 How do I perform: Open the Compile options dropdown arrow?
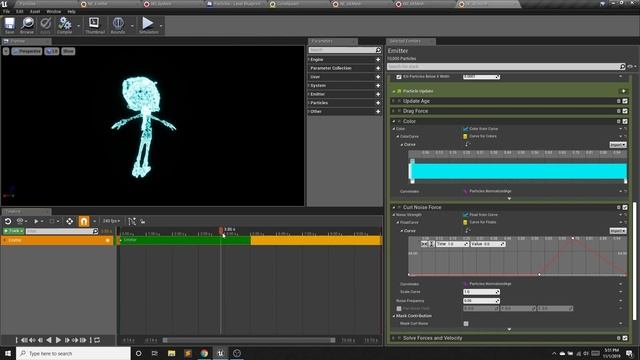(78, 26)
